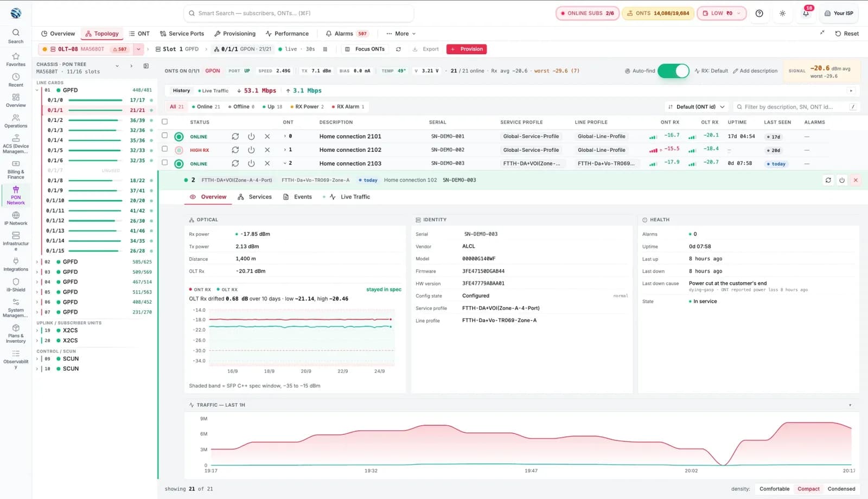Delete ONT Home connection 2103 X icon
Viewport: 868px width, 499px height.
pos(267,163)
